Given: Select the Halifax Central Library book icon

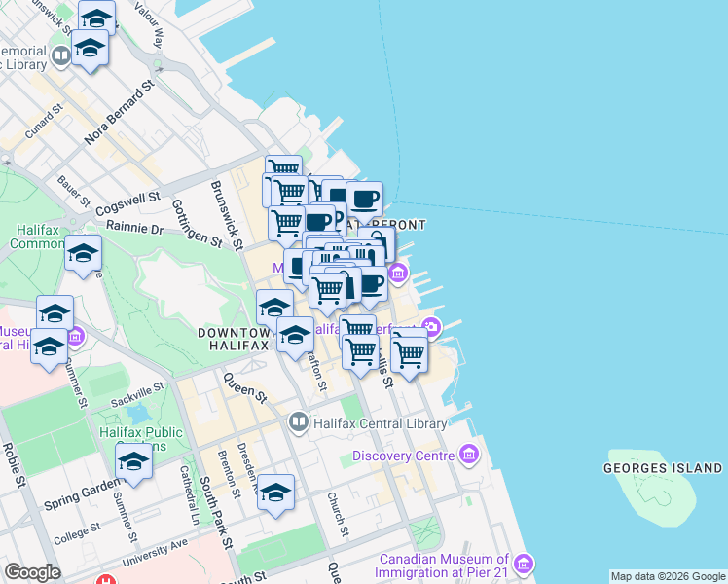Looking at the screenshot, I should [299, 422].
